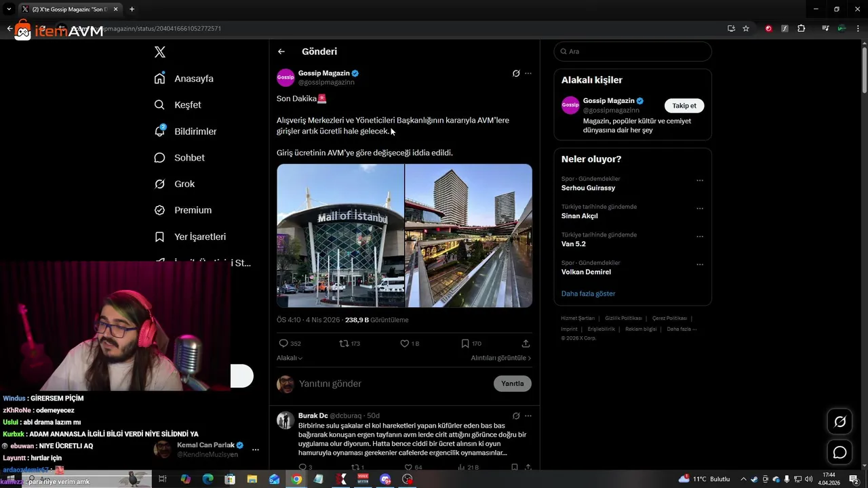The image size is (868, 488).
Task: Open Gossip Magazin author name link
Action: click(x=324, y=73)
